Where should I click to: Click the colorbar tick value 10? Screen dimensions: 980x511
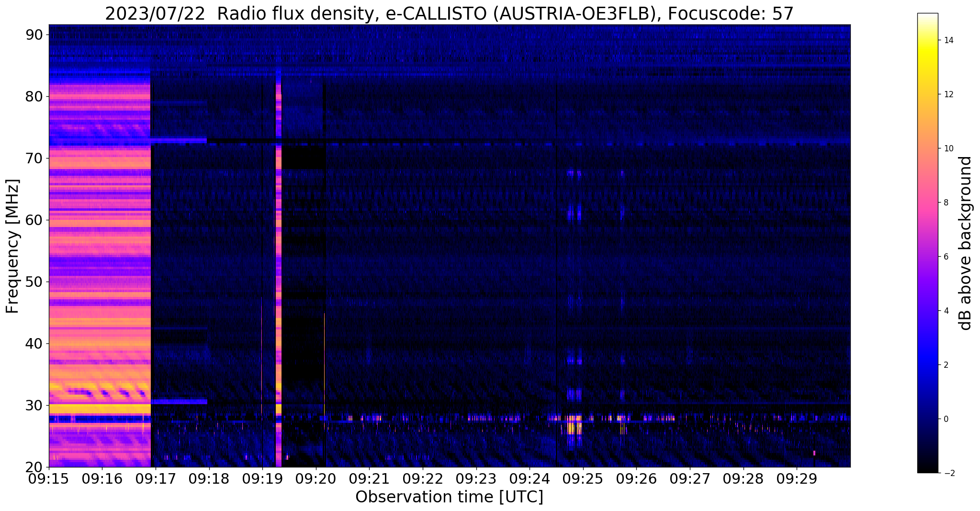948,148
